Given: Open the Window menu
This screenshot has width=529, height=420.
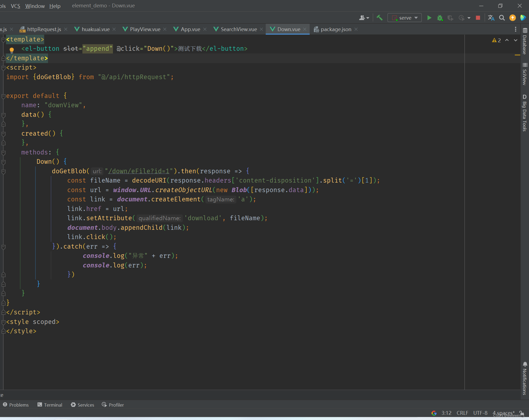Looking at the screenshot, I should click(x=35, y=6).
